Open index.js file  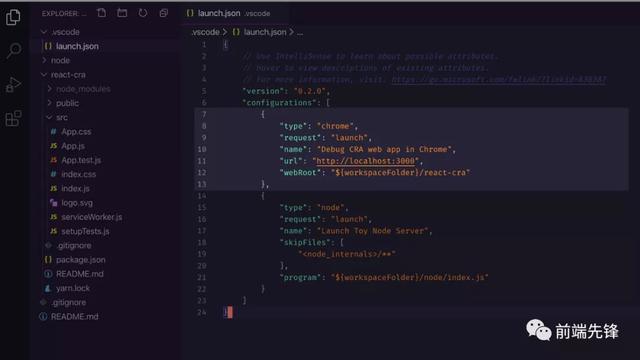pyautogui.click(x=75, y=189)
